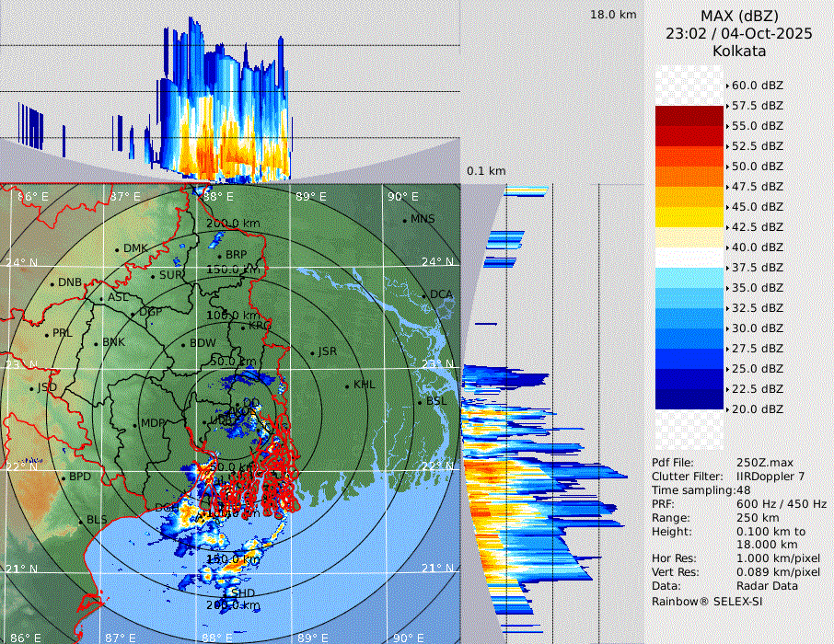Screen dimensions: 834x644
Task: Click the 250Z.max Pdf File value
Action: [764, 462]
